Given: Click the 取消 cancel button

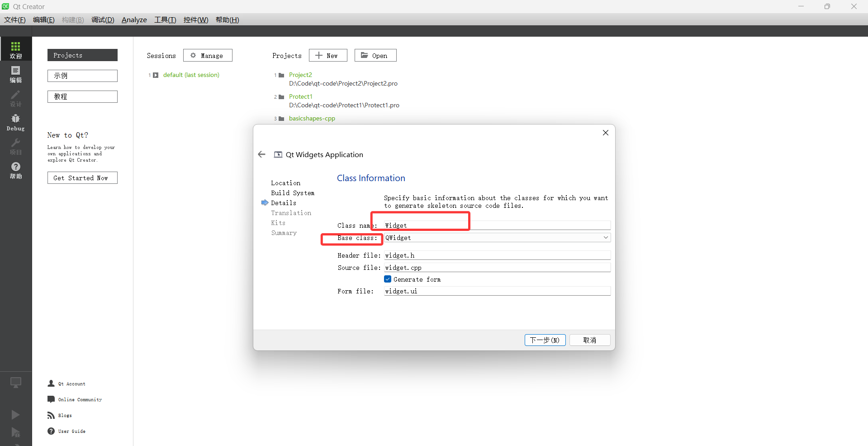Looking at the screenshot, I should tap(590, 340).
